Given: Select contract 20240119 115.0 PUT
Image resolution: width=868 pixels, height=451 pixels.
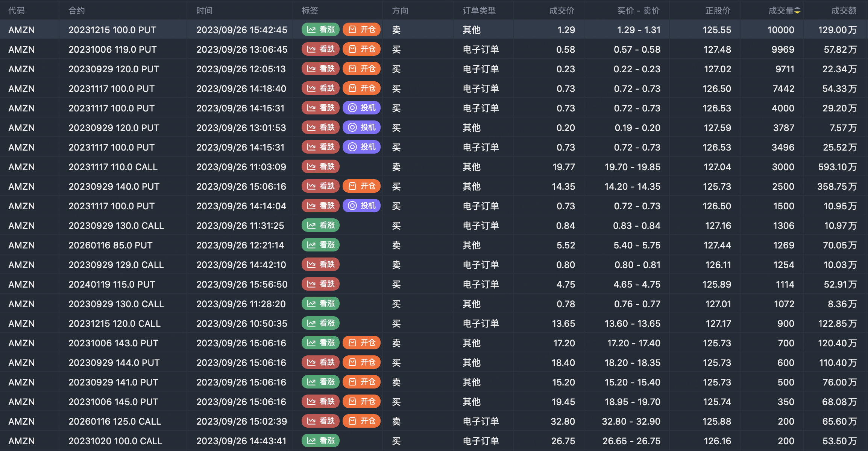Looking at the screenshot, I should (x=112, y=284).
